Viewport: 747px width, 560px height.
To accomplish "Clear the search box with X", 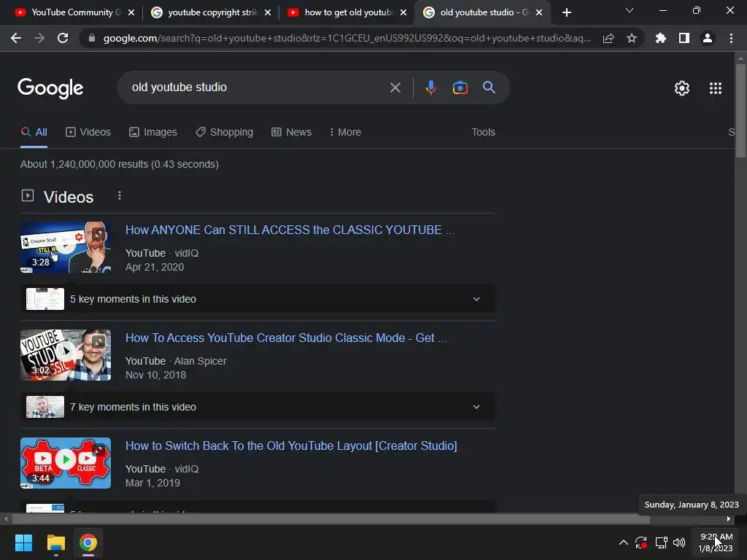I will [395, 87].
